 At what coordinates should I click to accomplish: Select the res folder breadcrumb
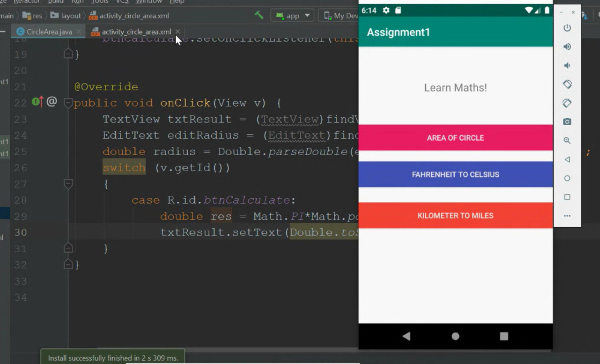(32, 16)
